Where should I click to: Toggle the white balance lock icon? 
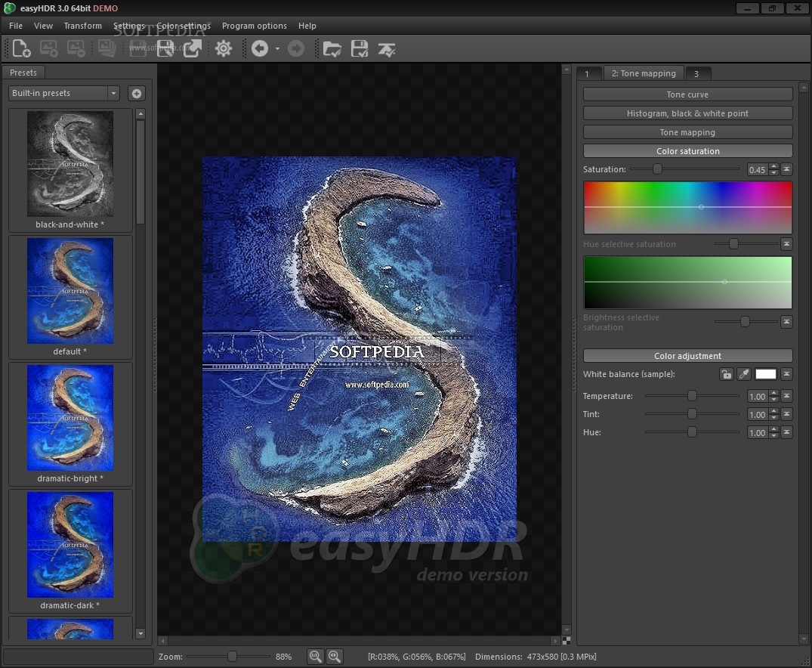coord(727,374)
